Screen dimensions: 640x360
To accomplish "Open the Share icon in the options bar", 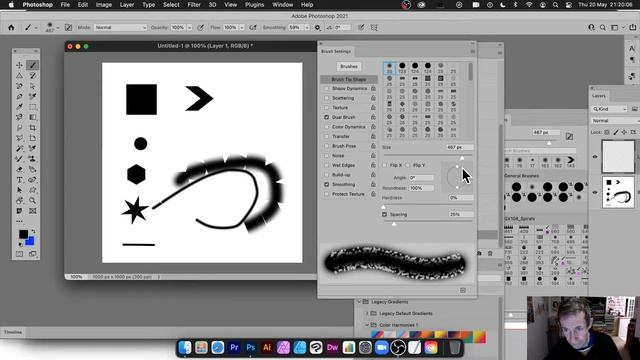I will coord(632,27).
